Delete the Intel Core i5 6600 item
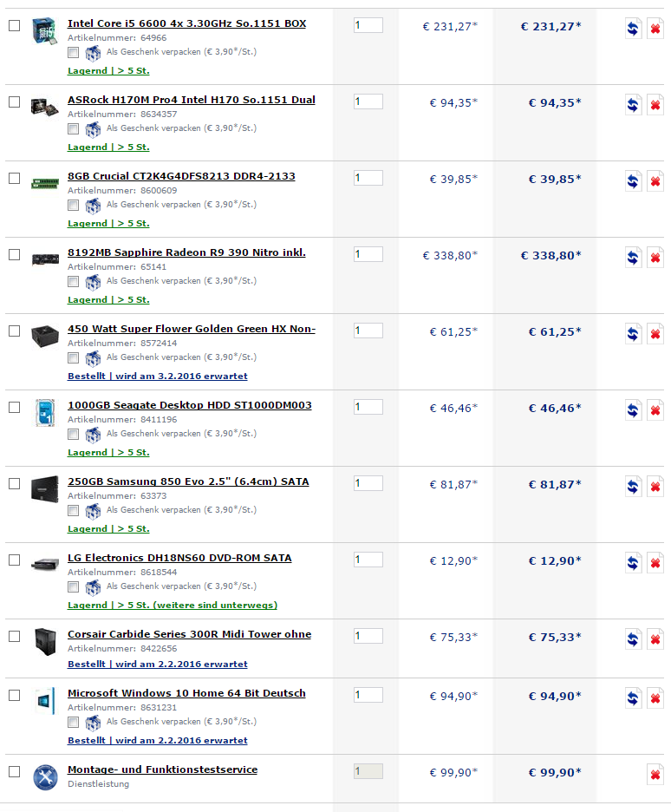671x812 pixels. click(655, 29)
